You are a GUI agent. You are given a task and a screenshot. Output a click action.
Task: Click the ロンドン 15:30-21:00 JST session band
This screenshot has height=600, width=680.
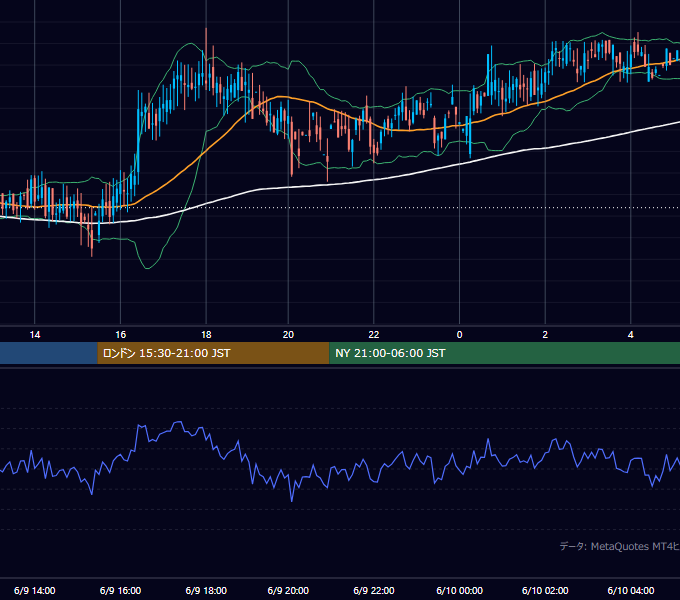(x=213, y=353)
